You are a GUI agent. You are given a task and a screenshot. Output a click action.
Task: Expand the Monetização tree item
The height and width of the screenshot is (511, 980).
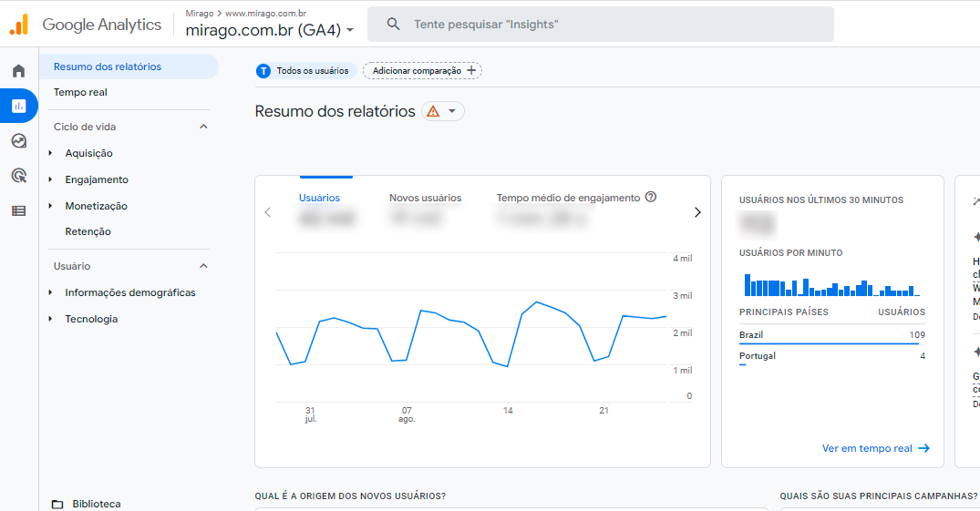tap(51, 206)
